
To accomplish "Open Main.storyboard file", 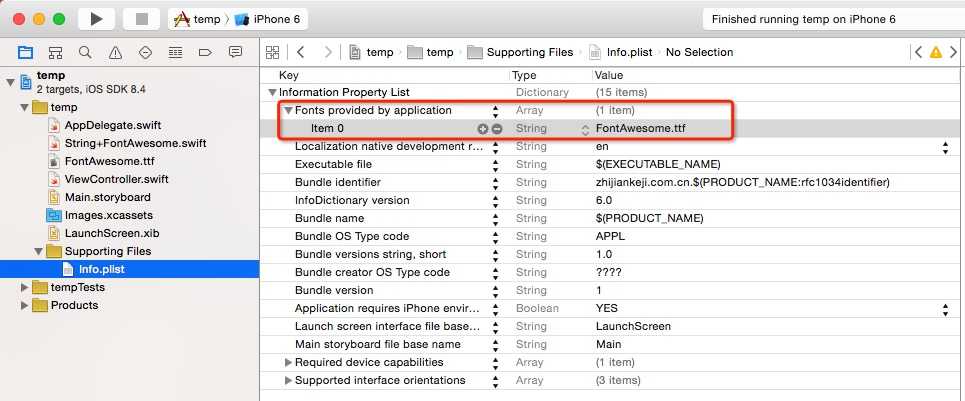I will point(107,197).
